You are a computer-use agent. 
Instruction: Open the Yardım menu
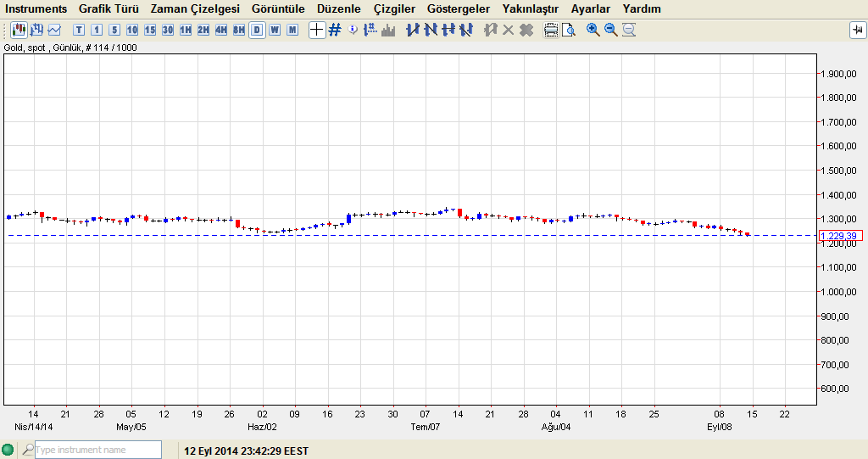point(642,8)
